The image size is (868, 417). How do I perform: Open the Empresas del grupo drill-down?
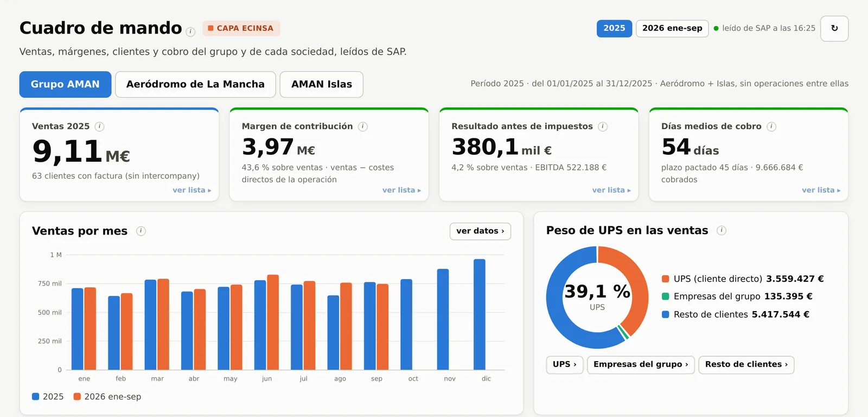(x=641, y=364)
